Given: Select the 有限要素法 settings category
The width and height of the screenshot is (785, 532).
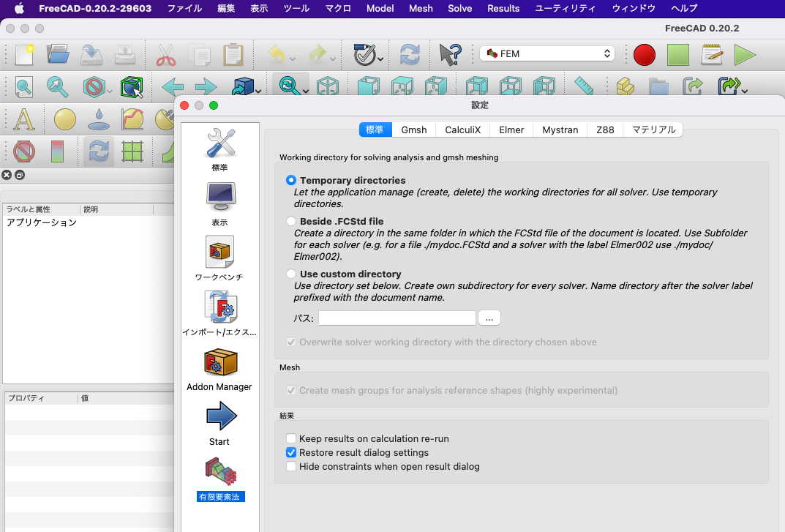Looking at the screenshot, I should (220, 479).
